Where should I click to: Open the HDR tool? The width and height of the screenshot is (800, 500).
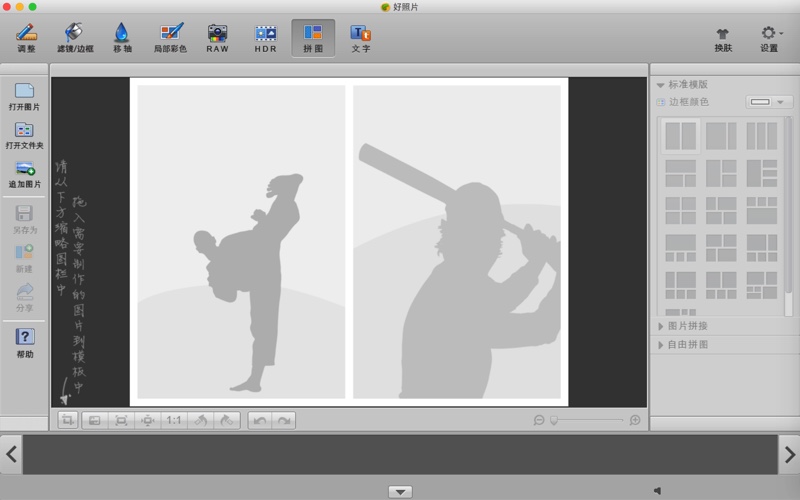[x=265, y=38]
